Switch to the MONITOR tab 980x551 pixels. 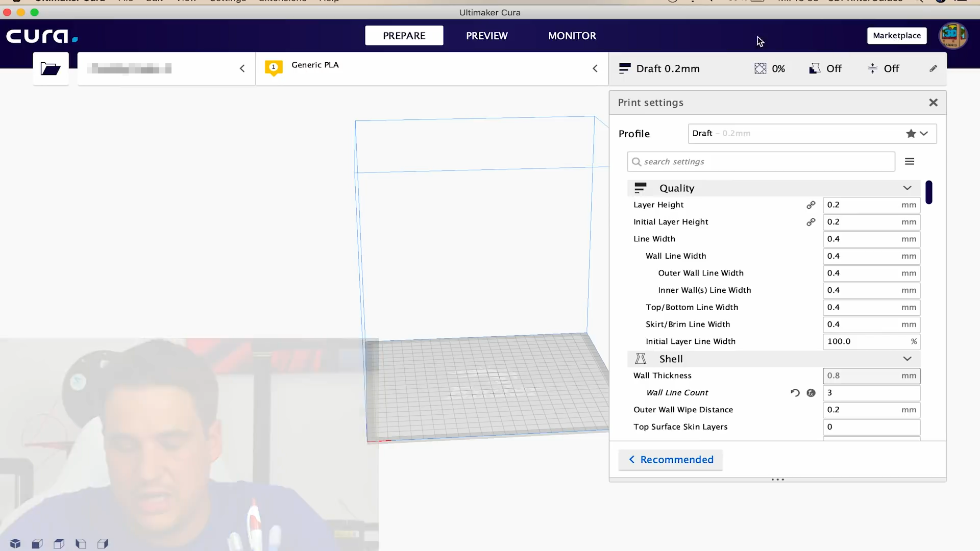(572, 36)
